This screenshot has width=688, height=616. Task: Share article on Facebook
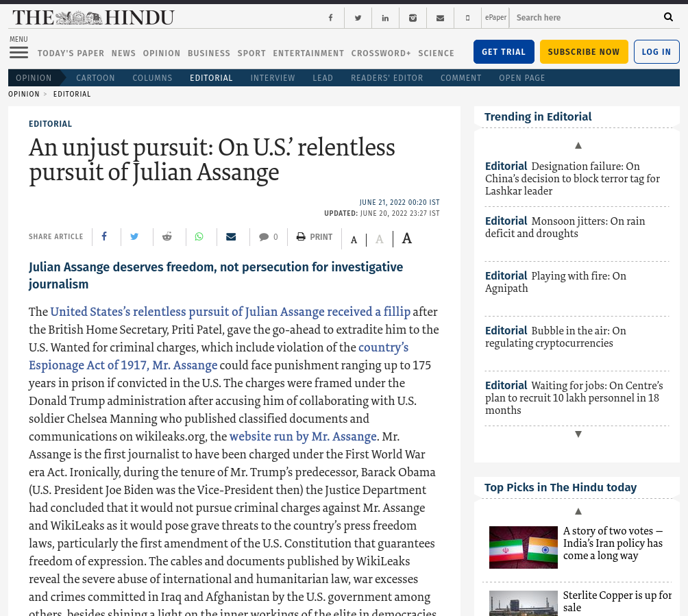point(104,236)
